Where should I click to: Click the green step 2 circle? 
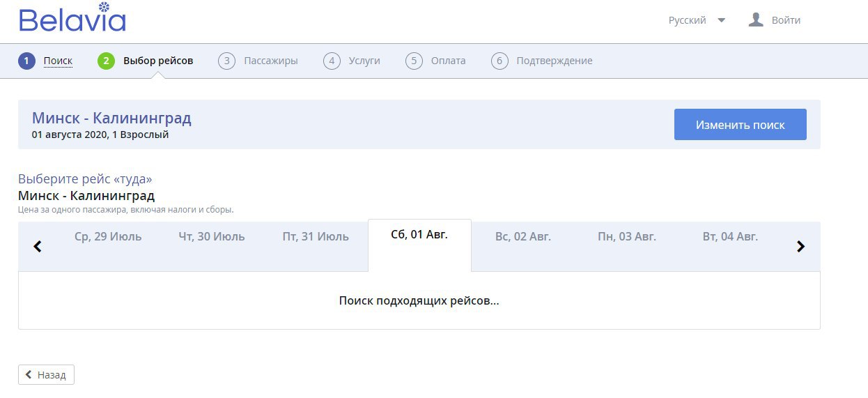(x=106, y=61)
